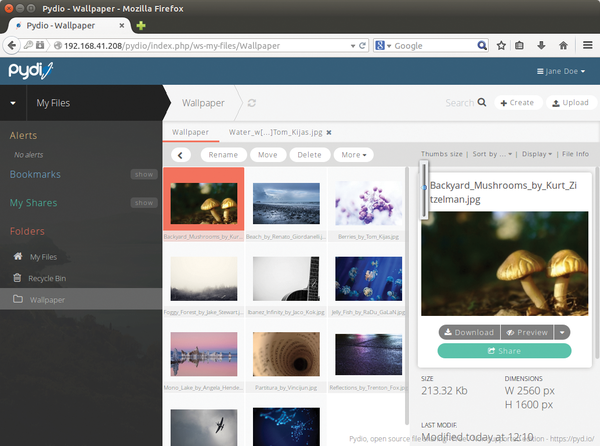Image resolution: width=600 pixels, height=446 pixels.
Task: Select the Ibanez_Infinity_by_Jaco_Kok thumbnail
Action: 286,279
